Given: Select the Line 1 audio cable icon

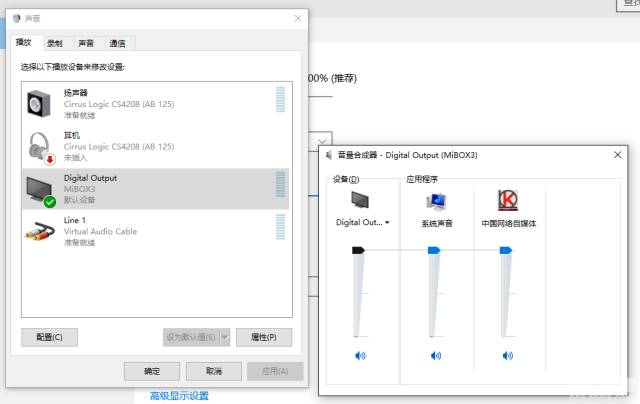Looking at the screenshot, I should point(40,232).
